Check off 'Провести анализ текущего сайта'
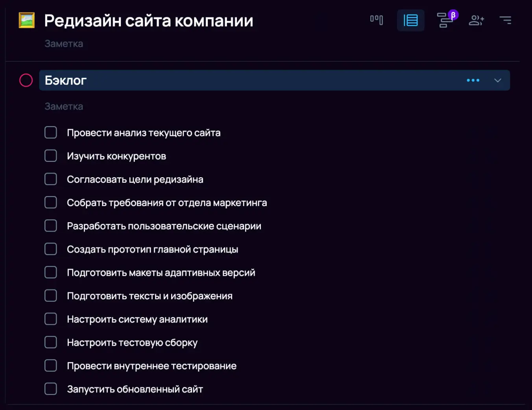 point(50,132)
